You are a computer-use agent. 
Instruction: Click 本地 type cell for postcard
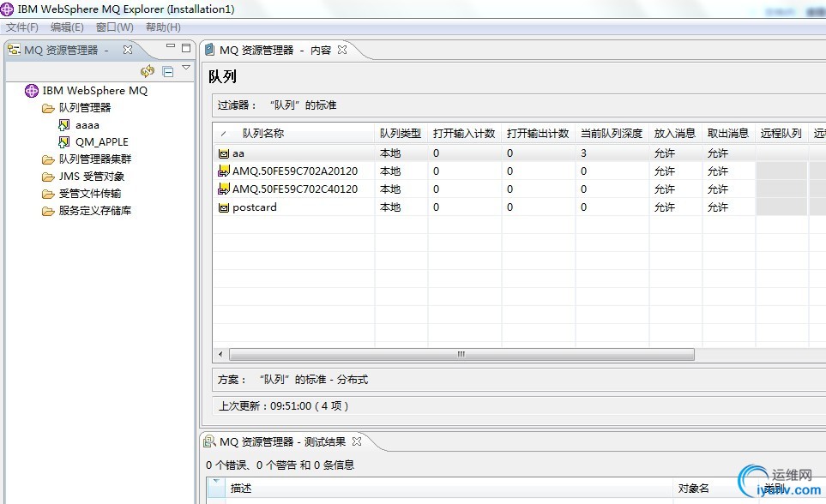pyautogui.click(x=390, y=207)
